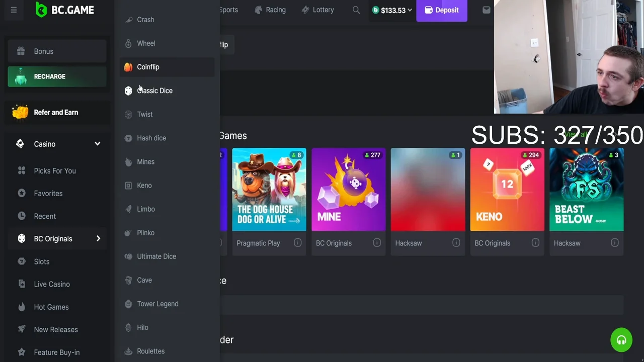
Task: Click the Classic Dice icon
Action: point(128,90)
